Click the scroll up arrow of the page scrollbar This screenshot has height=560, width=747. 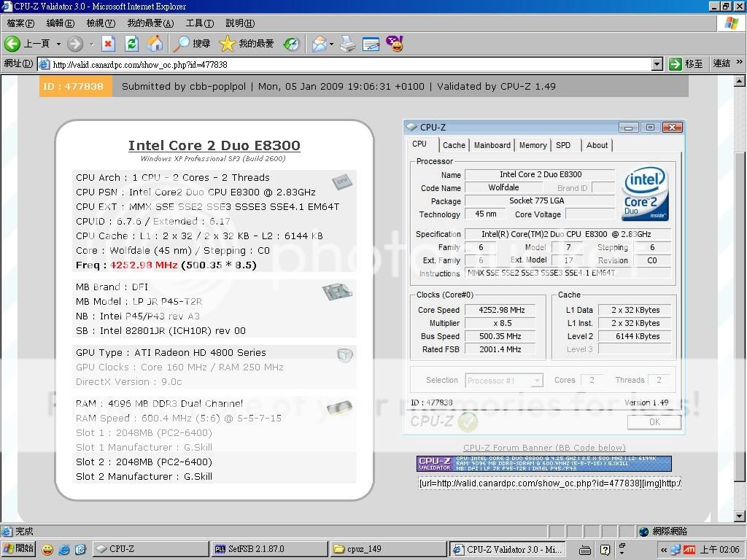click(740, 82)
